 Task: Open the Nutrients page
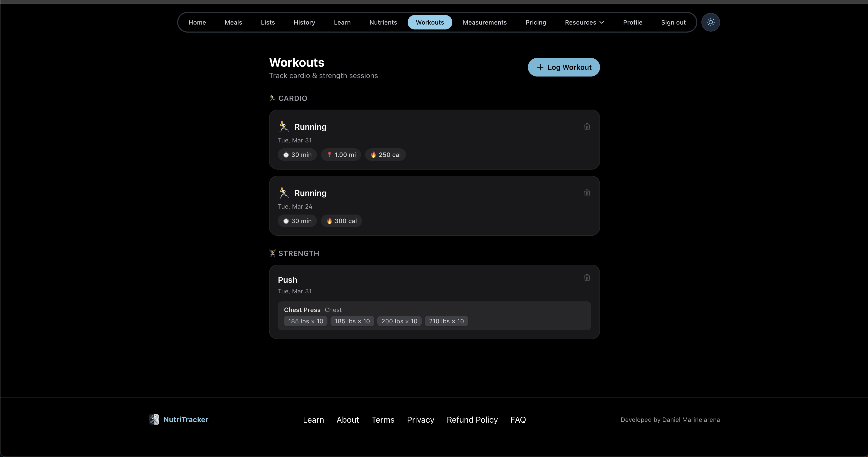[x=383, y=22]
